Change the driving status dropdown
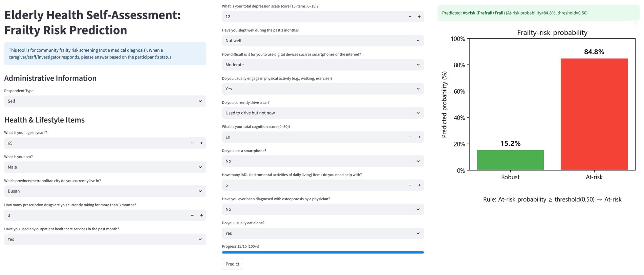Viewport: 644px width, 275px height. 323,113
